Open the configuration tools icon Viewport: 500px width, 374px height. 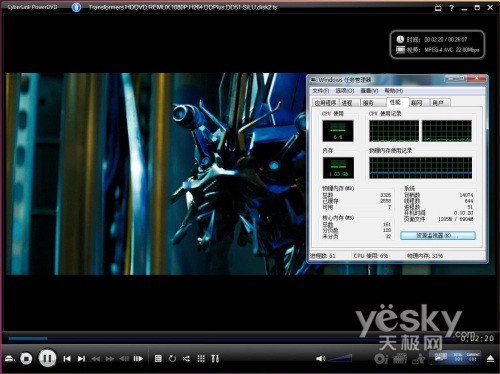(x=215, y=359)
